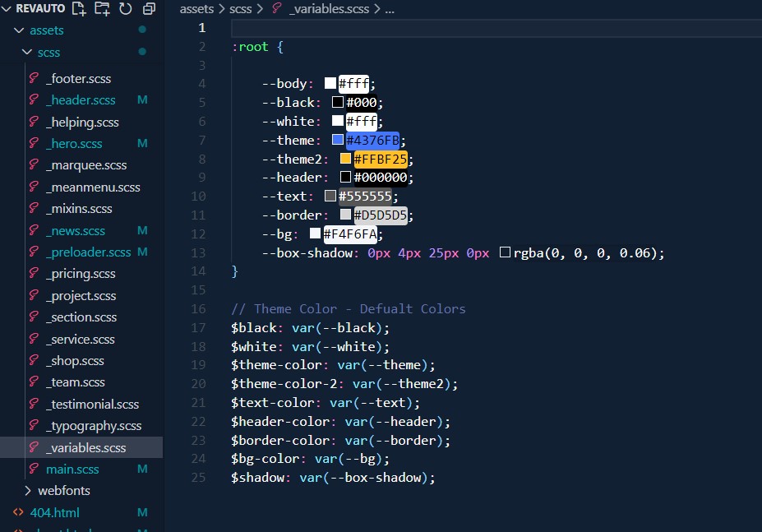Image resolution: width=762 pixels, height=532 pixels.
Task: Click line number 16 in the gutter
Action: point(198,309)
